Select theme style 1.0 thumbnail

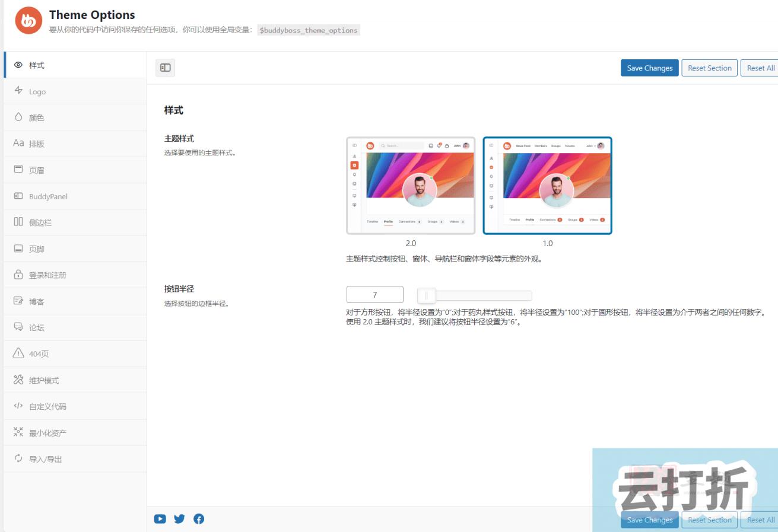(x=547, y=186)
